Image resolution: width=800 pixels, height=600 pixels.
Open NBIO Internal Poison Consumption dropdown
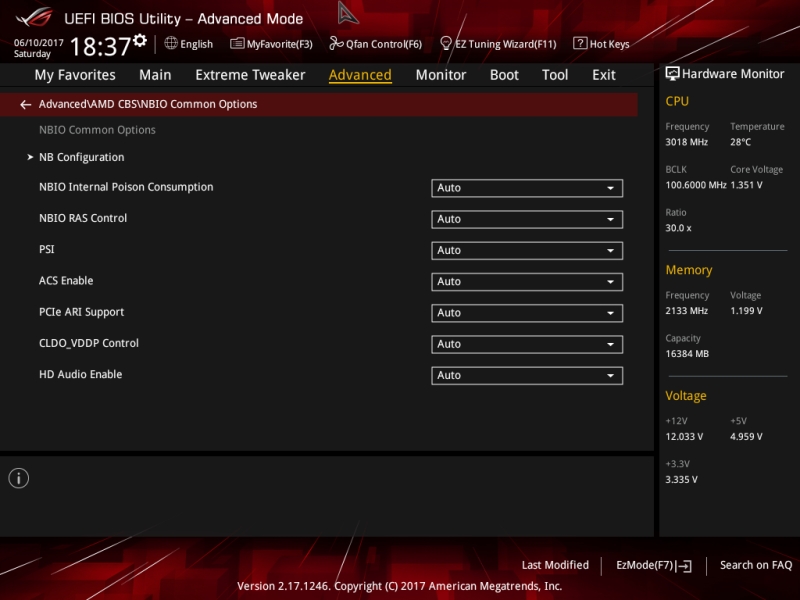click(527, 188)
